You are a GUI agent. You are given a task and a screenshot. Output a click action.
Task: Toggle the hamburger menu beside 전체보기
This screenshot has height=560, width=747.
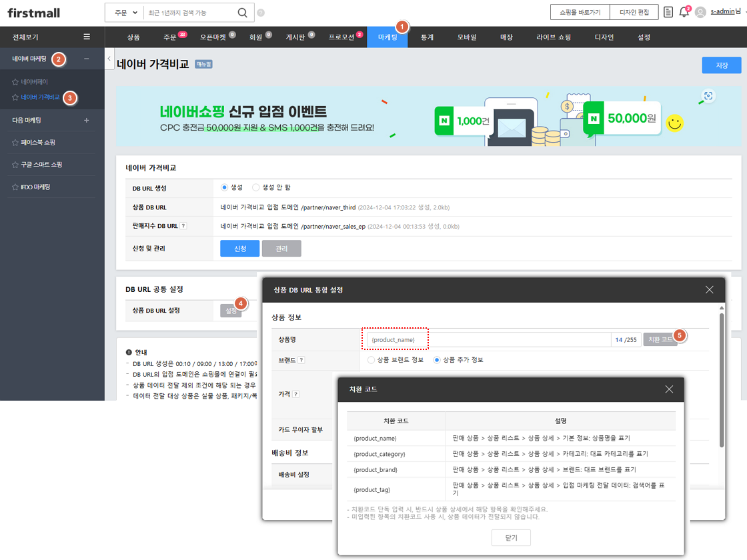tap(87, 37)
